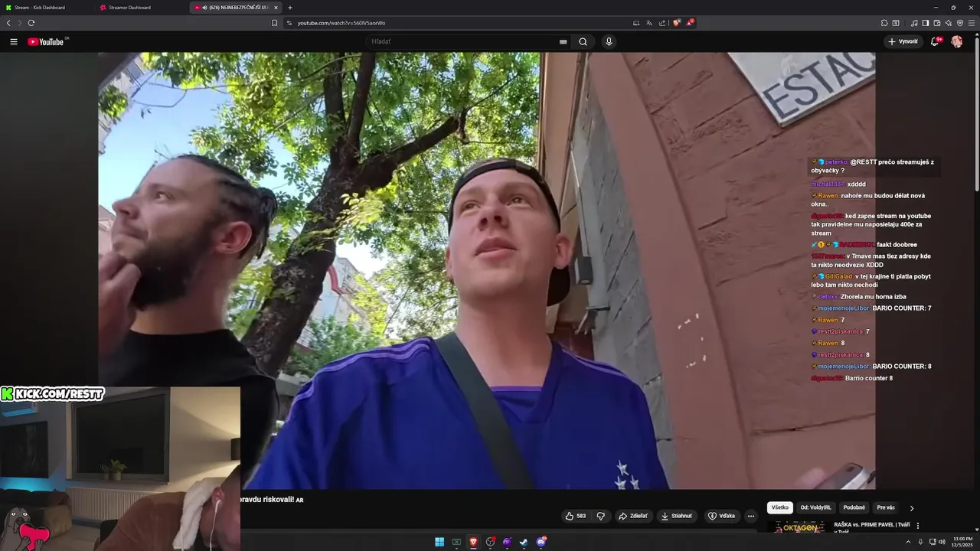Viewport: 980px width, 551px height.
Task: Open the OKTAGON recommended video thumbnail
Action: click(799, 527)
